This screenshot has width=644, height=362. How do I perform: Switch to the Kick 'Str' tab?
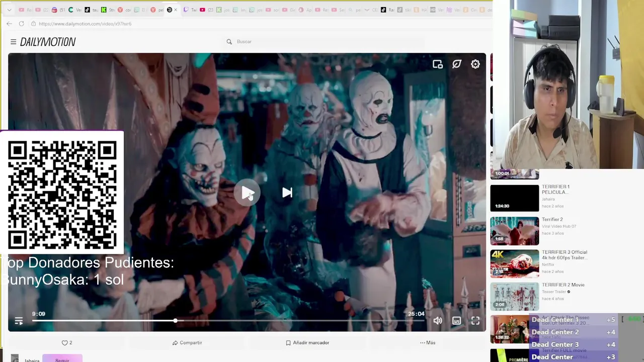[107, 10]
